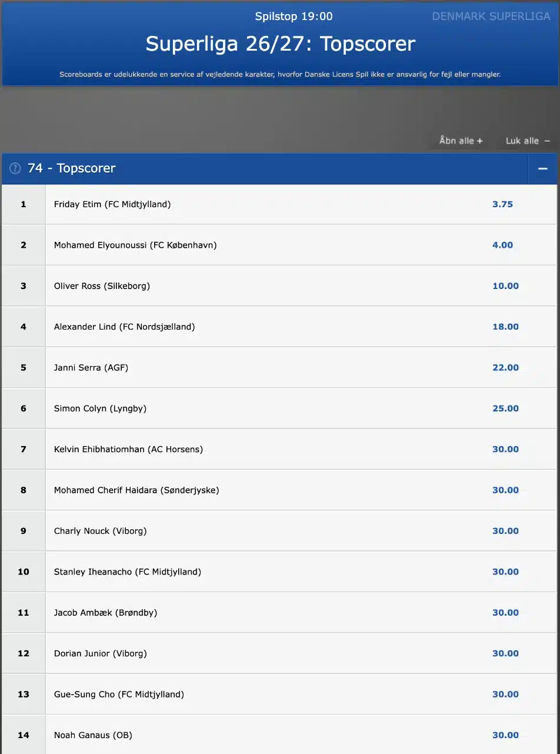Pick odds 22.00 for Janni Serra
This screenshot has height=754, width=560.
pos(505,367)
